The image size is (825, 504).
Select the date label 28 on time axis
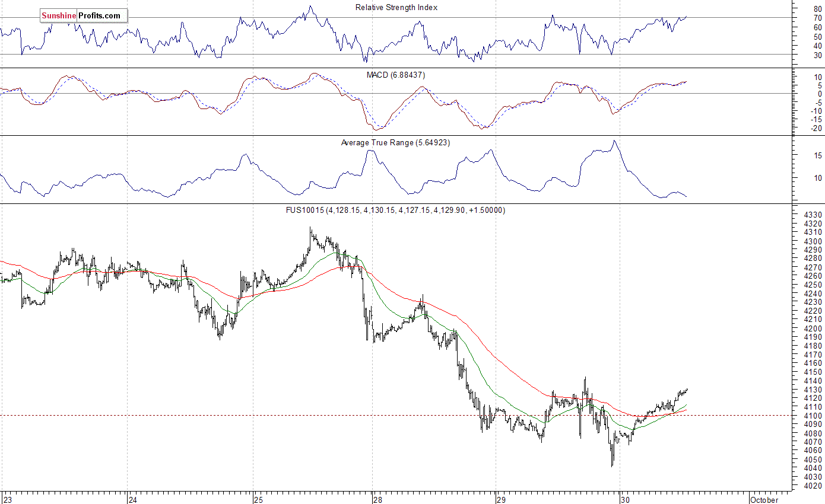(x=378, y=499)
